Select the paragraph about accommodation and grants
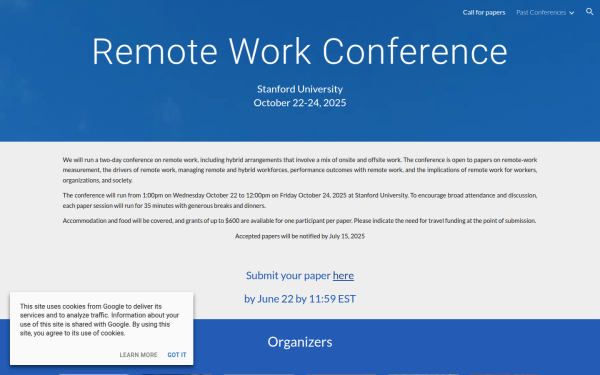The image size is (600, 375). coord(300,221)
